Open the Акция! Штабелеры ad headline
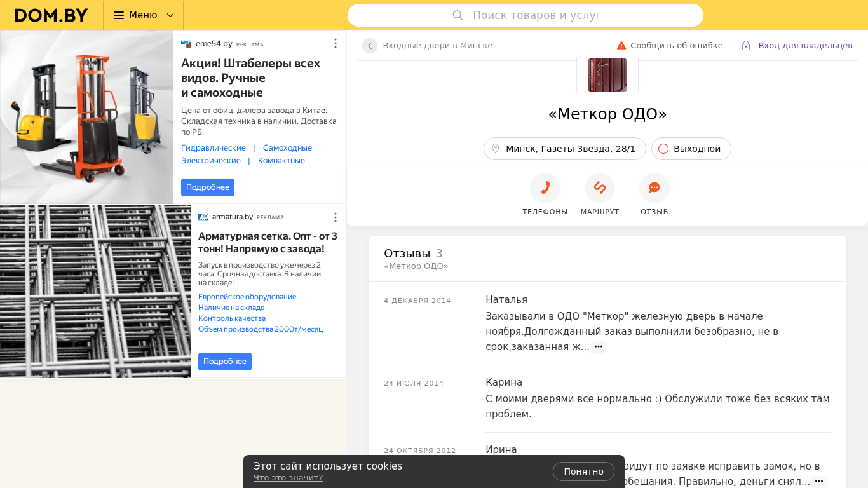This screenshot has width=868, height=488. coord(250,78)
